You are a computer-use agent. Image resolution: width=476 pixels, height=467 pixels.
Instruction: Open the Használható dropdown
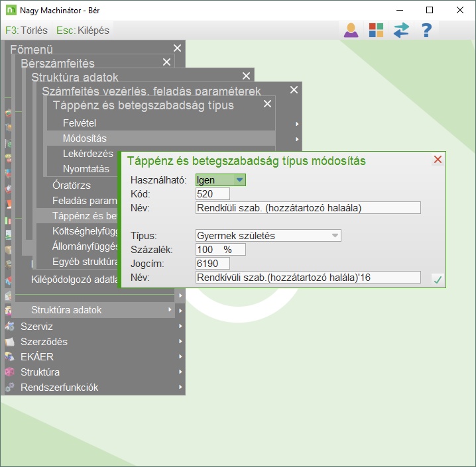pyautogui.click(x=239, y=180)
